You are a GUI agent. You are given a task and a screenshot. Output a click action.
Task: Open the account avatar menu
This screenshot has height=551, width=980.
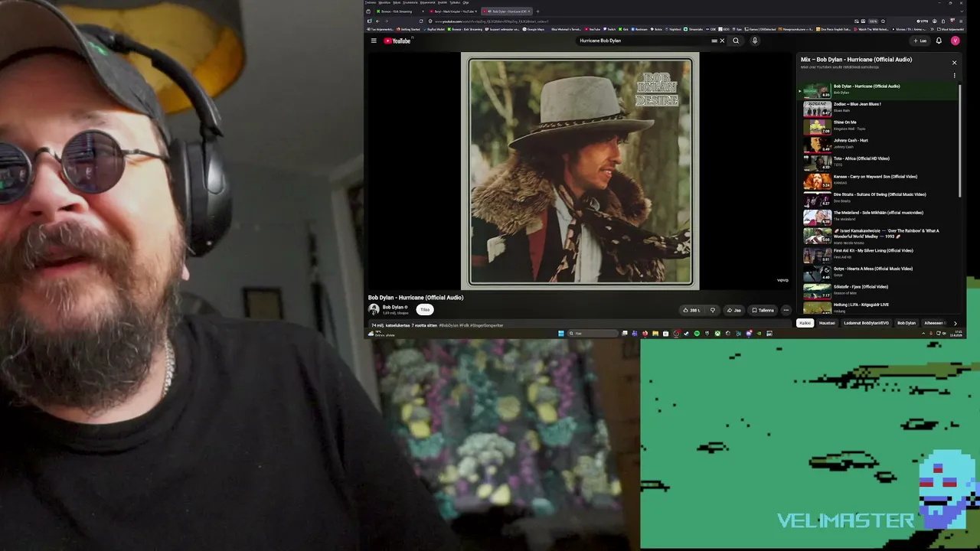(955, 41)
